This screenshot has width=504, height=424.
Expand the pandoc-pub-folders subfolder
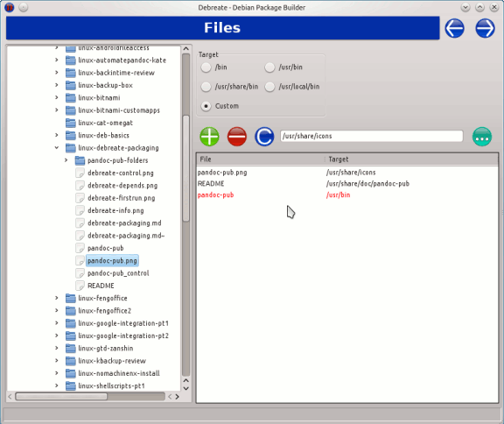coord(66,160)
